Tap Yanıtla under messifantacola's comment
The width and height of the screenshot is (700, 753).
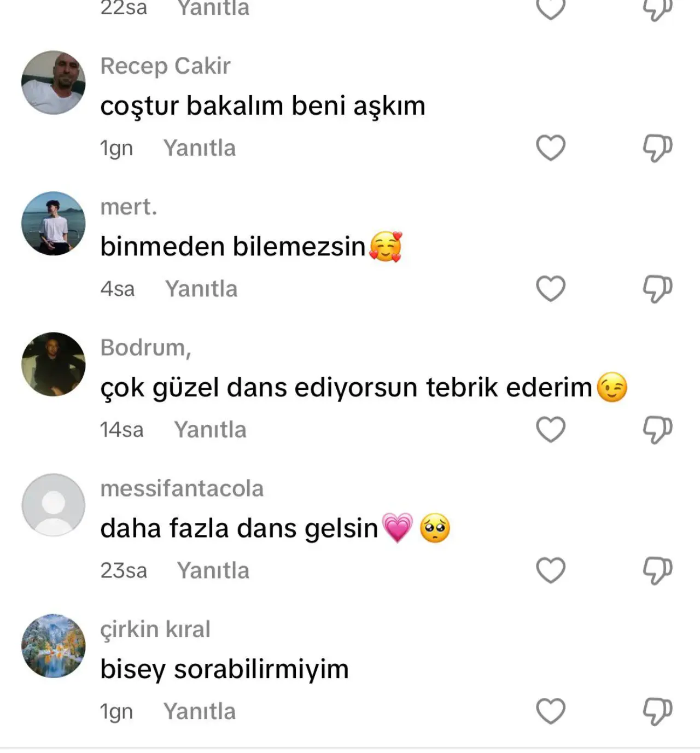(x=213, y=570)
